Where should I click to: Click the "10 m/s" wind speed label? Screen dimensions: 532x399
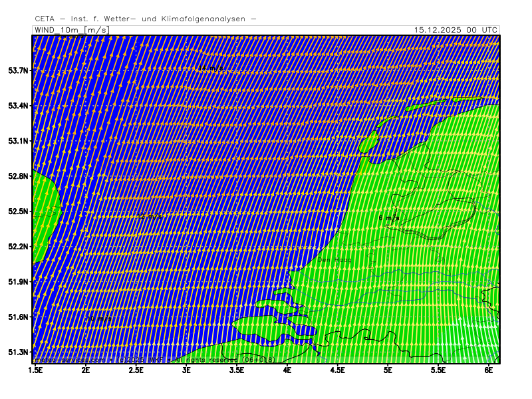tap(100, 319)
